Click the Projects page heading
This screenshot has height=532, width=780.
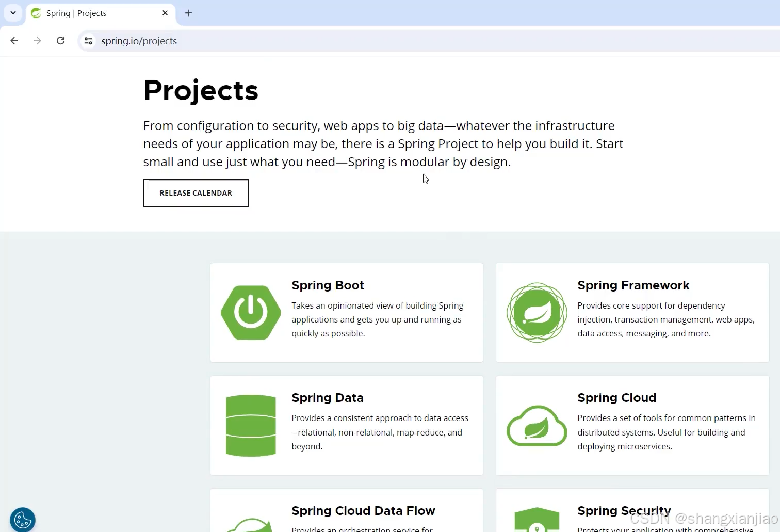click(x=201, y=90)
